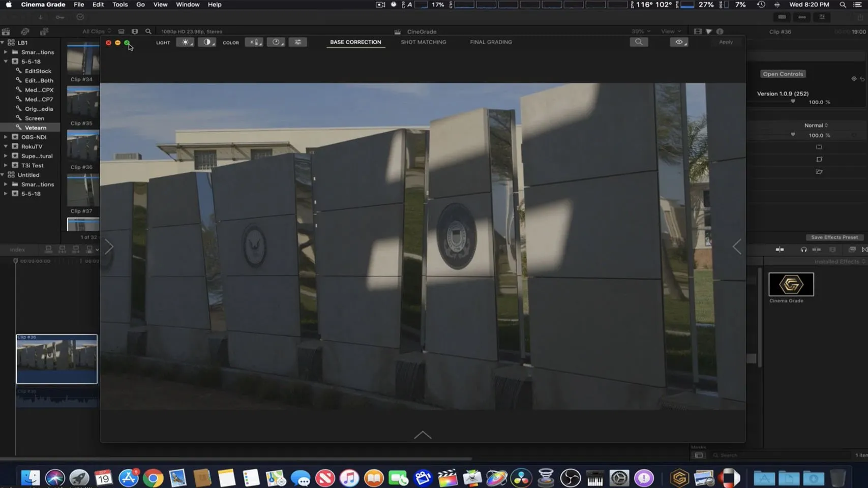868x488 pixels.
Task: Open the Light exposure tool
Action: 185,42
